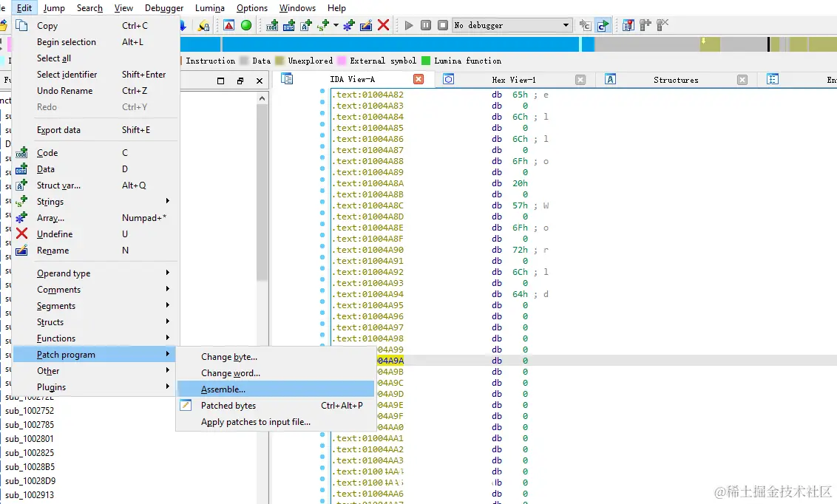The height and width of the screenshot is (504, 837).
Task: Switch to the Structures tab
Action: 676,80
